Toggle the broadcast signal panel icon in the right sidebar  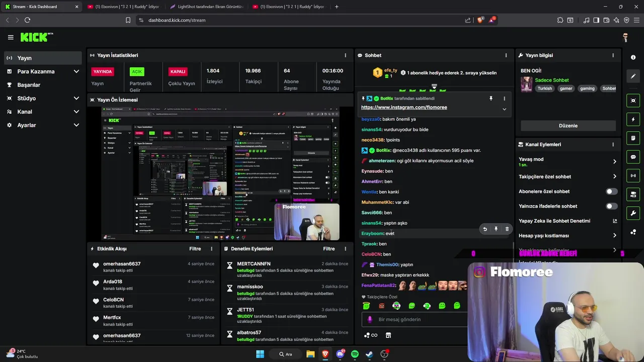click(633, 175)
